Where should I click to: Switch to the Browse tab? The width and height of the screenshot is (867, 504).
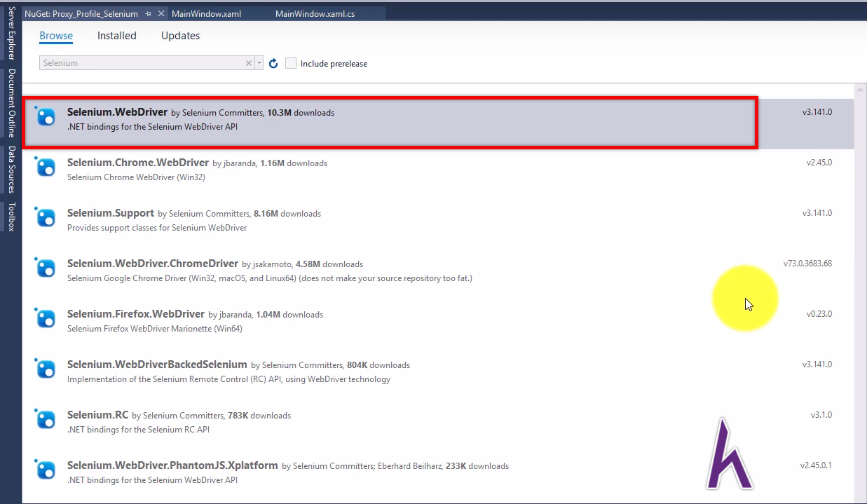pyautogui.click(x=56, y=36)
